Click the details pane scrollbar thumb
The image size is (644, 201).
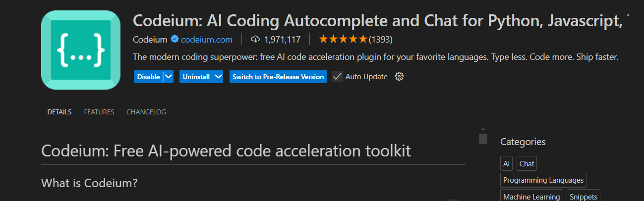(483, 137)
